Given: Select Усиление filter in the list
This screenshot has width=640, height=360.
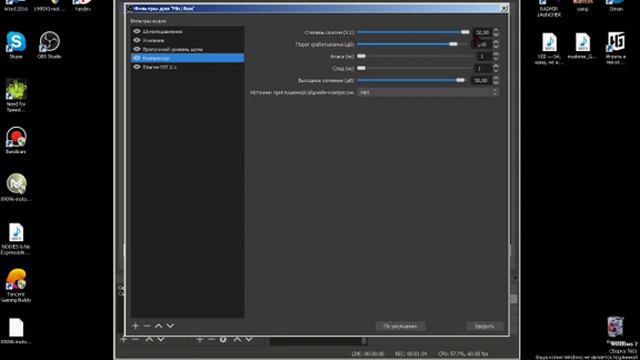Looking at the screenshot, I should tap(187, 40).
